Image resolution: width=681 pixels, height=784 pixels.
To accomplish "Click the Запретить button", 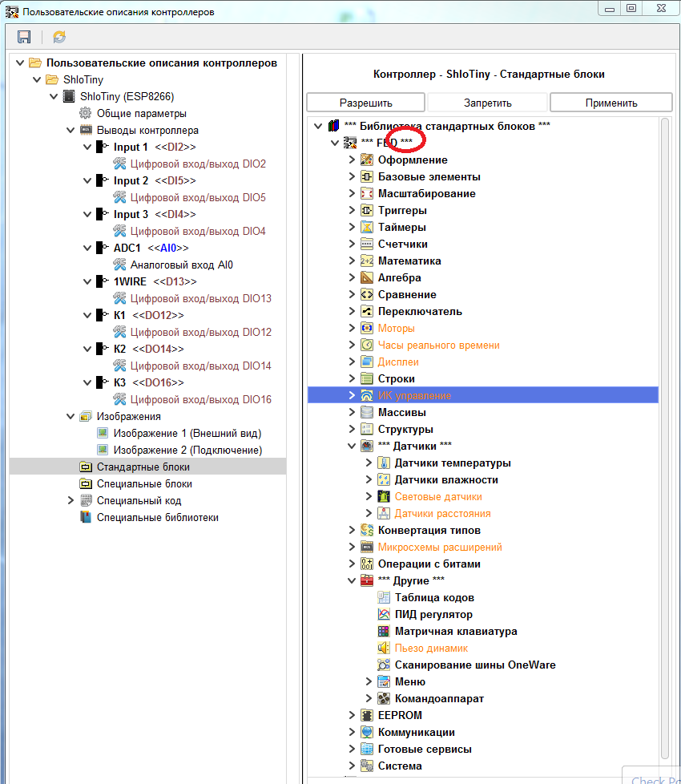I will tap(488, 103).
